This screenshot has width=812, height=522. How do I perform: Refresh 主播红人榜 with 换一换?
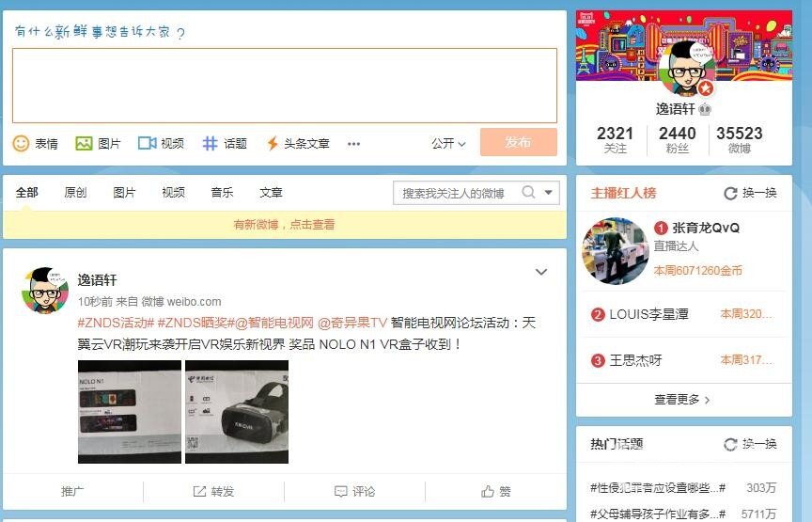[750, 193]
